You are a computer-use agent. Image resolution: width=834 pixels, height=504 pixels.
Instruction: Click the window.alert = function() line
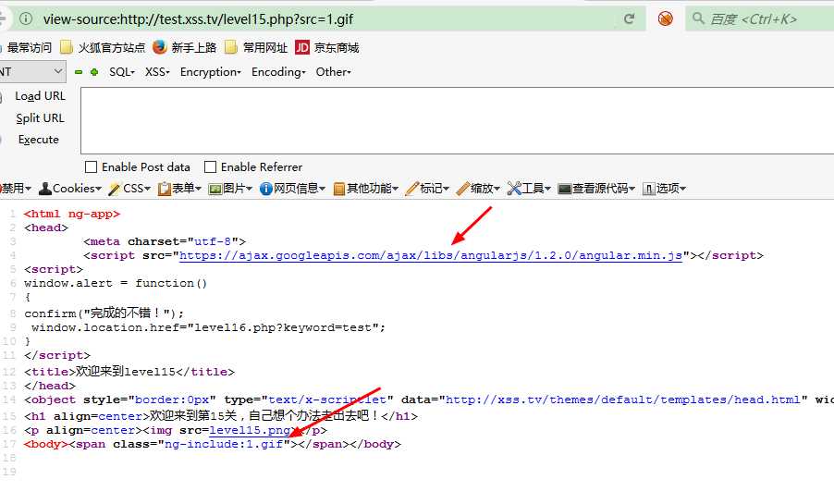(116, 283)
